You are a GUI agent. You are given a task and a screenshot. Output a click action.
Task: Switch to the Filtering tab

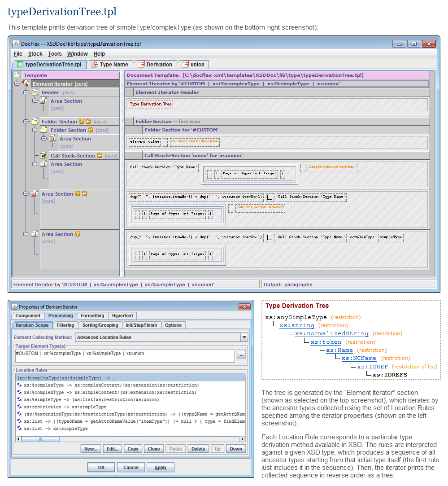click(65, 325)
